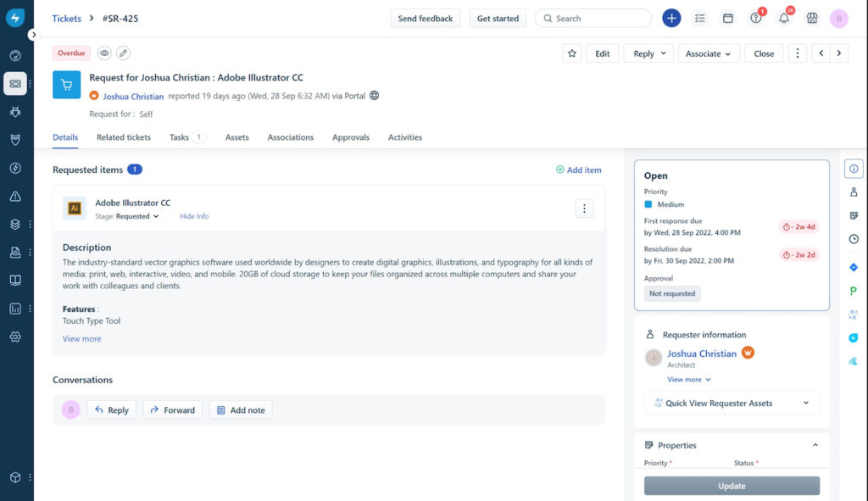Viewport: 868px width, 501px height.
Task: Click the Add note button
Action: tap(241, 410)
